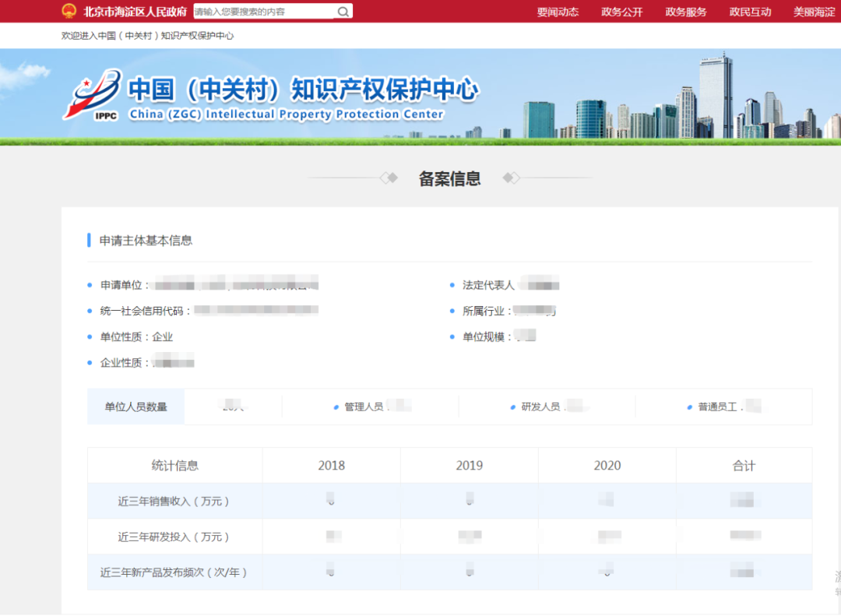The width and height of the screenshot is (841, 616).
Task: Open the 要闻动态 menu
Action: coord(558,12)
